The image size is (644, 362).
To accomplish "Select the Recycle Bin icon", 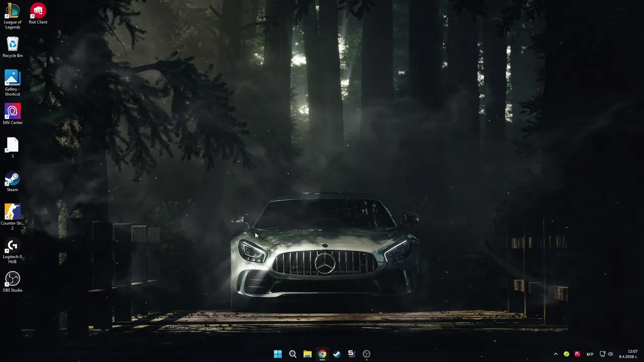I will (x=13, y=47).
